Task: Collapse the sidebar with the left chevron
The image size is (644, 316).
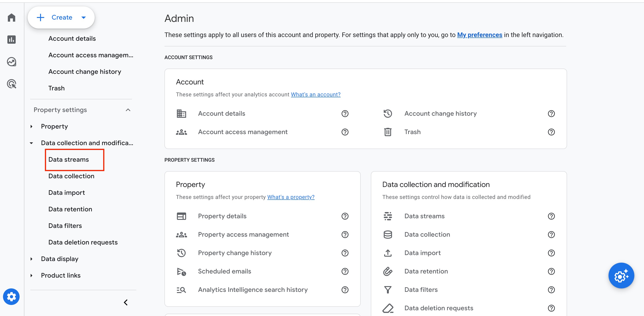Action: coord(126,302)
